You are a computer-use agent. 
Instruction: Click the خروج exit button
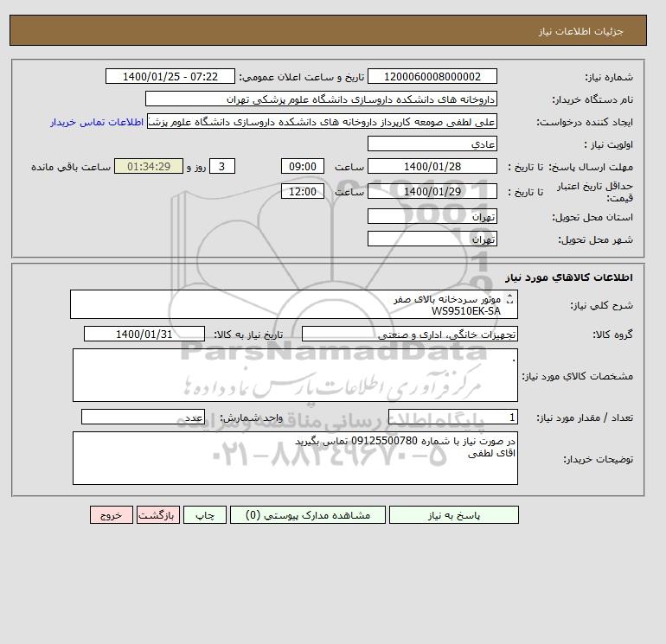[x=112, y=515]
